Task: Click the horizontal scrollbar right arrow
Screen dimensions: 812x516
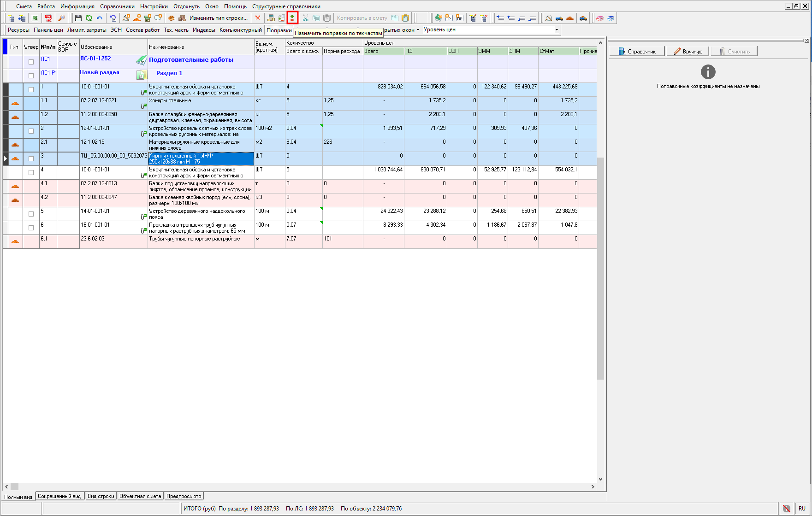Action: [593, 487]
